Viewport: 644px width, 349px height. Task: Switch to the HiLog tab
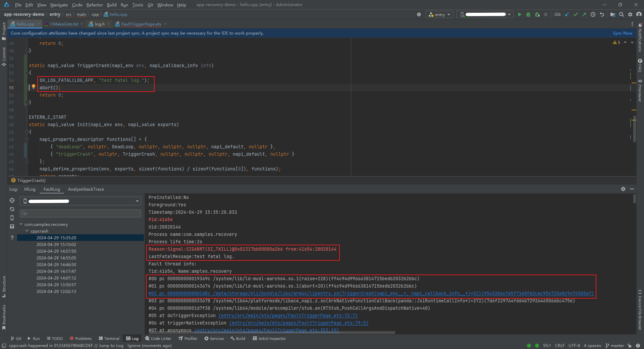pos(30,189)
